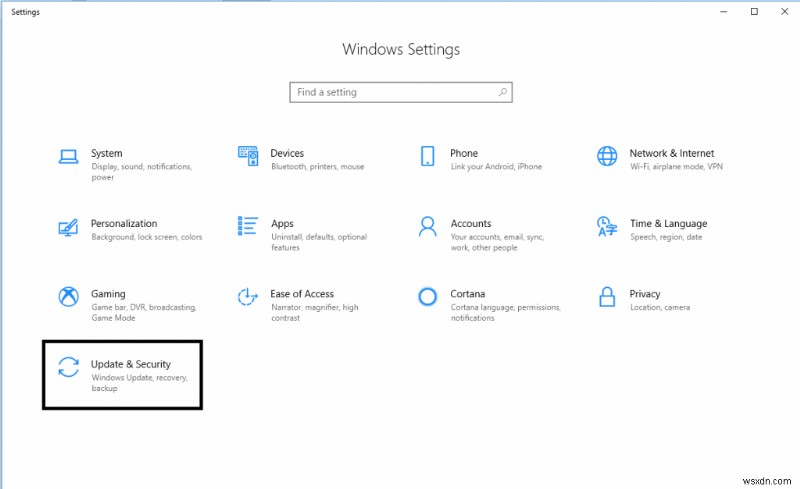The height and width of the screenshot is (489, 800).
Task: Open Gaming title text
Action: [x=108, y=294]
